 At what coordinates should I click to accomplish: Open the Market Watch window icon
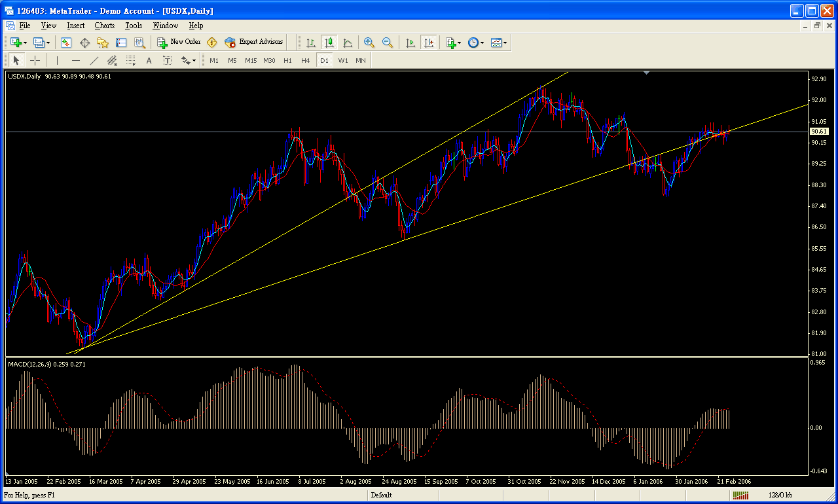[66, 43]
